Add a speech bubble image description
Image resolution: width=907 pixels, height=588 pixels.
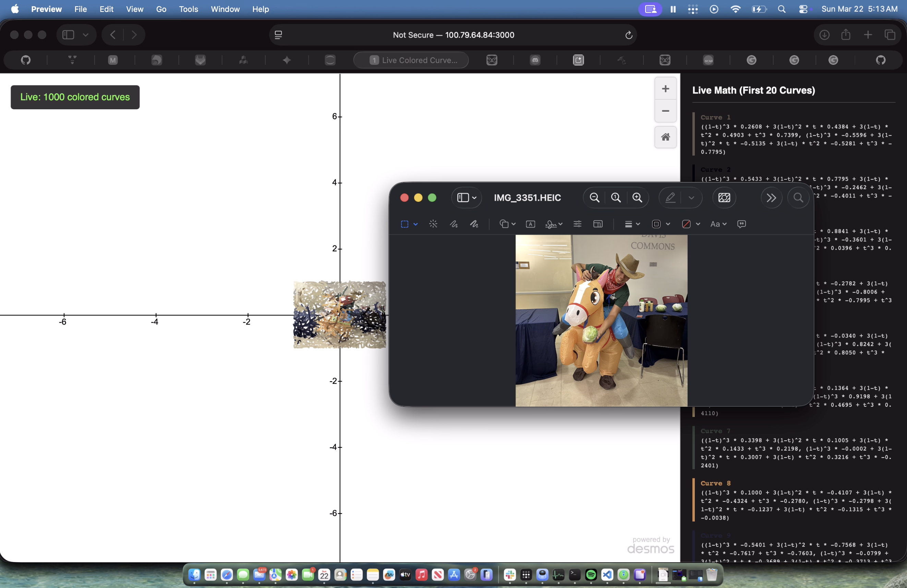[741, 224]
